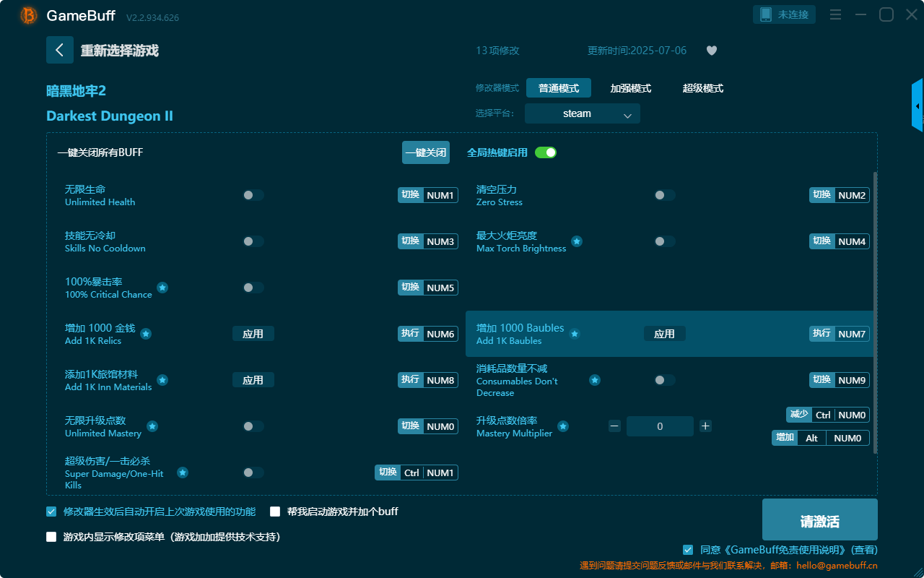Click the 增加 Alt NUM0 hotkey
The image size is (924, 578).
[x=821, y=438]
